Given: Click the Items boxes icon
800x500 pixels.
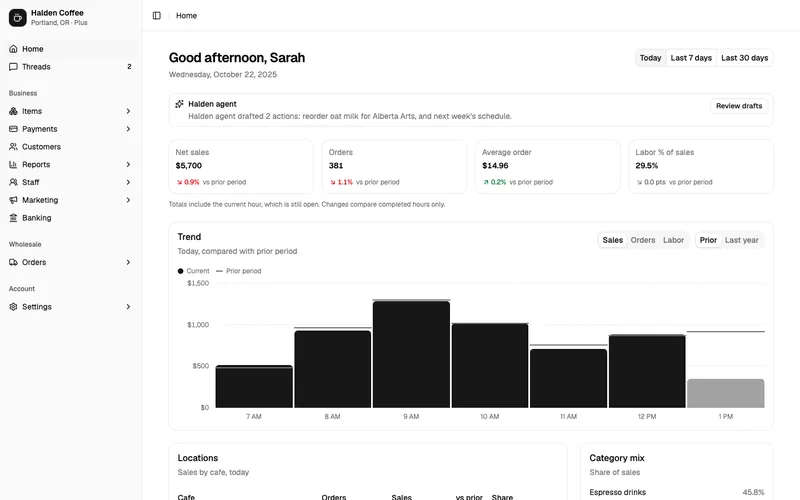Looking at the screenshot, I should [x=13, y=111].
